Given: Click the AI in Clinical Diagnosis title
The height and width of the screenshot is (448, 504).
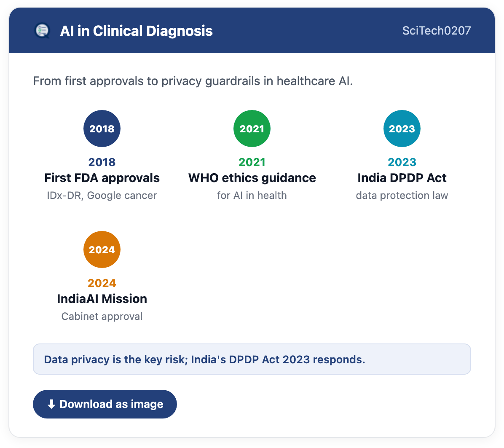Looking at the screenshot, I should [x=136, y=31].
